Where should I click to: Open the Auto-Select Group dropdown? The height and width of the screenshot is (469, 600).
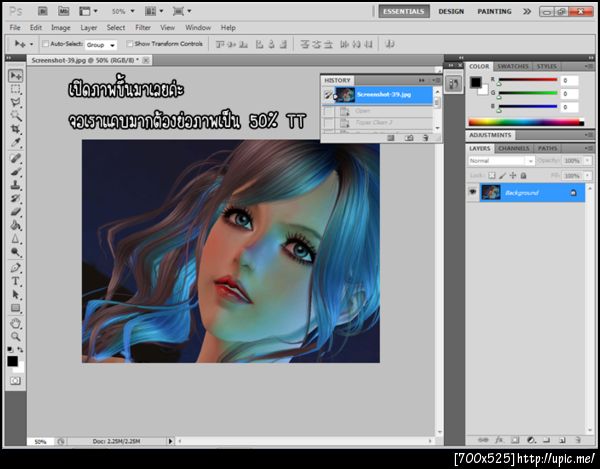click(101, 45)
